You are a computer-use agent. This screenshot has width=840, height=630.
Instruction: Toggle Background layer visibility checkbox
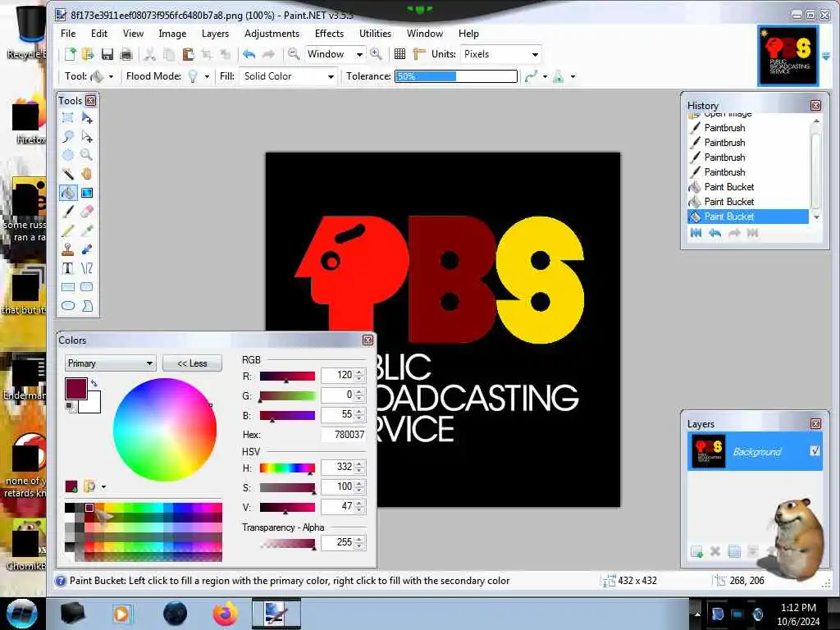click(x=815, y=451)
